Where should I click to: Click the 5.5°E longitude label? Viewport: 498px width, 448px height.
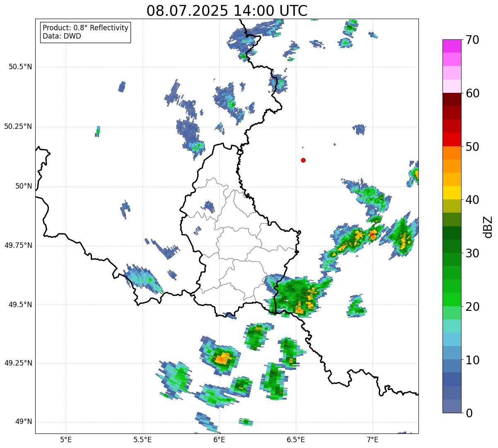tap(143, 439)
